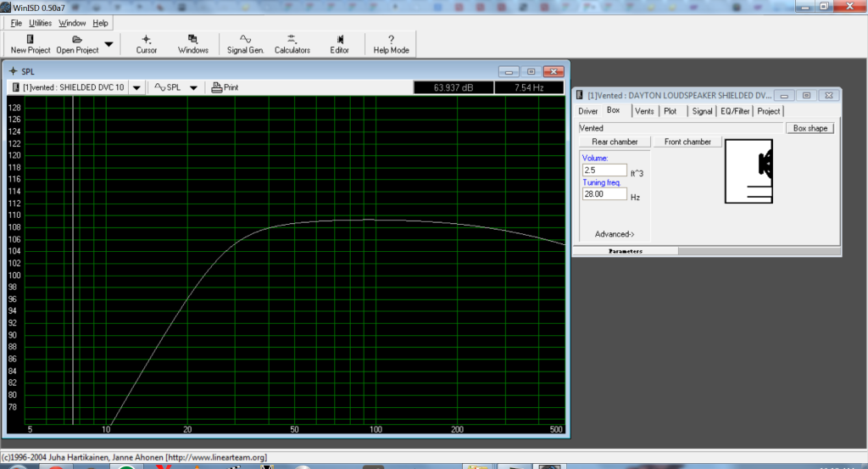This screenshot has width=868, height=469.
Task: Click the 7.54 Hz readout
Action: click(529, 87)
